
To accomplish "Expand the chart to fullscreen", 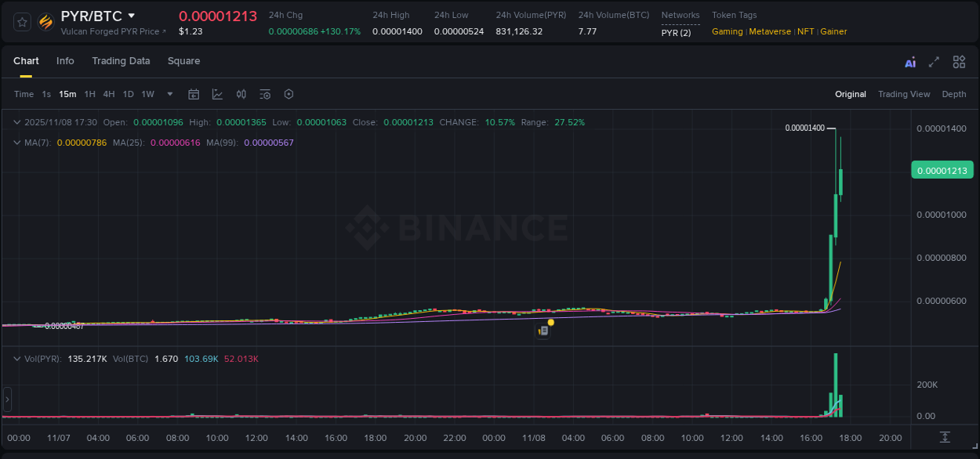I will [x=934, y=62].
